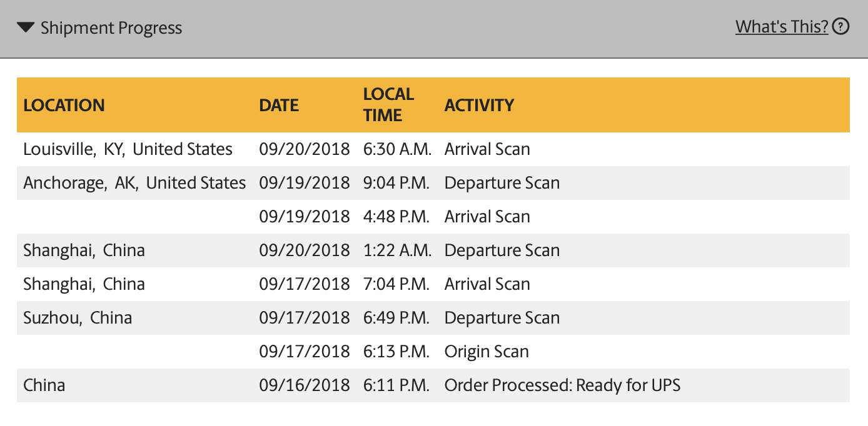
Task: Click the LOCATION column header
Action: pos(64,105)
